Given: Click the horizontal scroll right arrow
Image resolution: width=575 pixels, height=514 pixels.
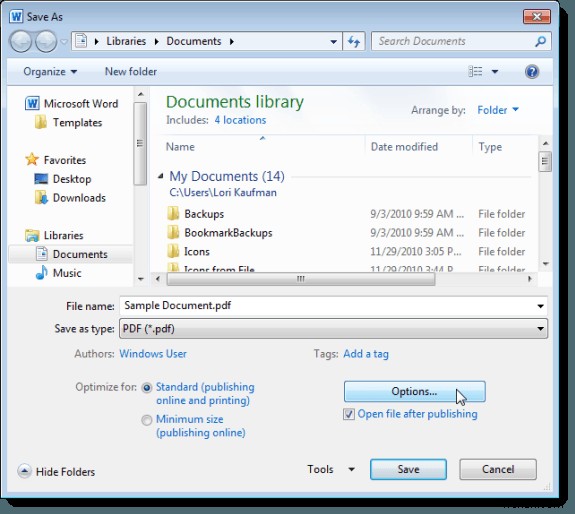Looking at the screenshot, I should tap(529, 279).
